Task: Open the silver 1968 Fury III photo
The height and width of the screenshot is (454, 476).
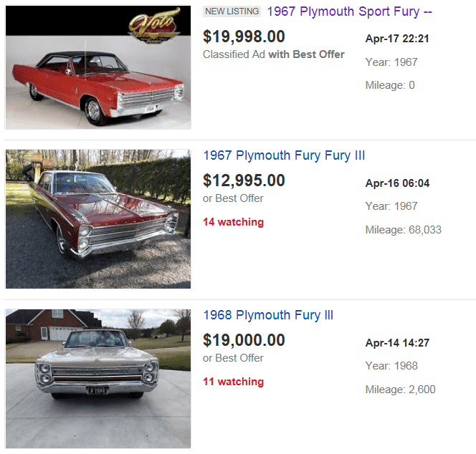Action: [98, 378]
